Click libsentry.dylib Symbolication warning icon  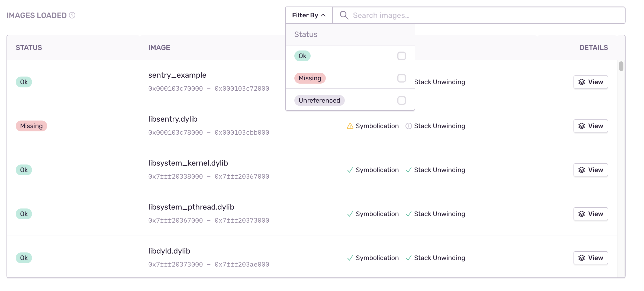(350, 126)
